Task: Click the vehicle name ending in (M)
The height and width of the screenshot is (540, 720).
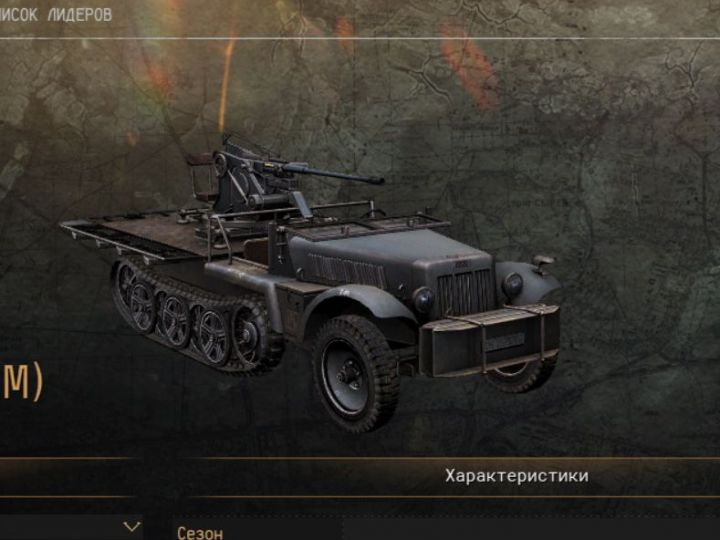Action: pos(21,380)
